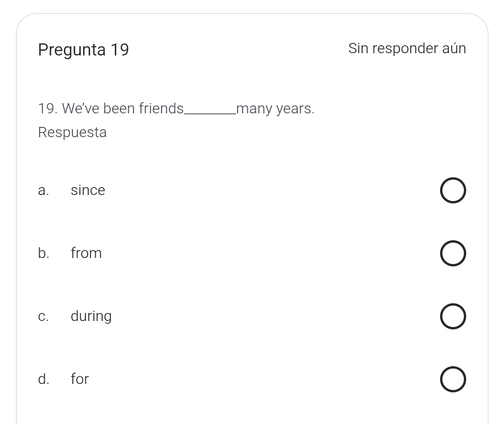
Task: Pick the radio button for "for"
Action: pyautogui.click(x=453, y=379)
